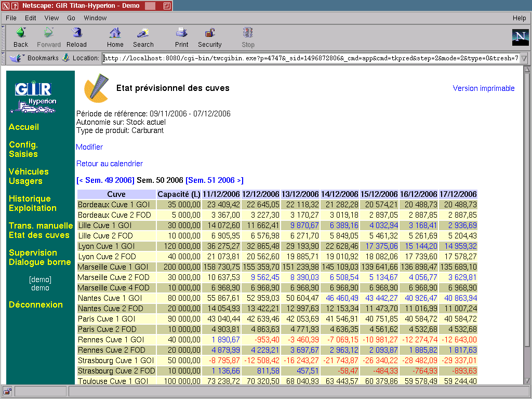This screenshot has width=532, height=399.
Task: Click the Netscape N logo
Action: point(520,37)
